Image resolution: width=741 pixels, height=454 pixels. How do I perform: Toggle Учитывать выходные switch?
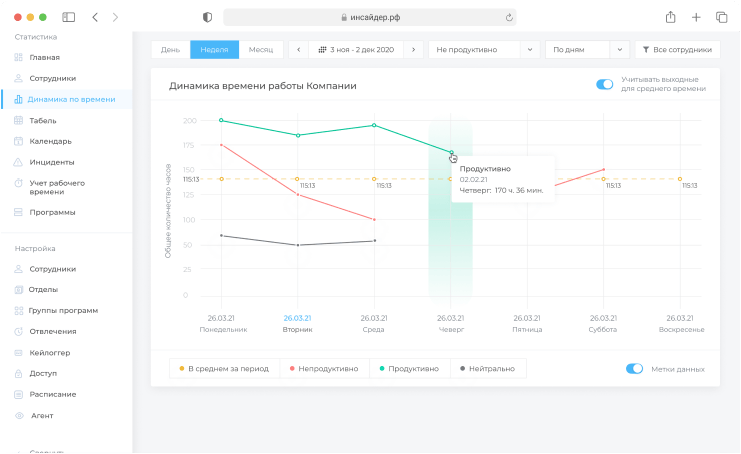(x=604, y=85)
